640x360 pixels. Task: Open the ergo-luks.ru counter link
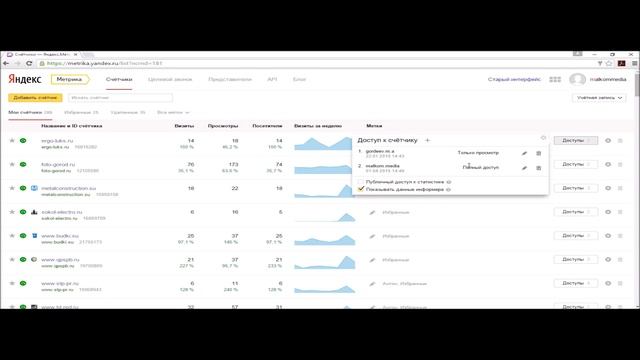pos(57,140)
